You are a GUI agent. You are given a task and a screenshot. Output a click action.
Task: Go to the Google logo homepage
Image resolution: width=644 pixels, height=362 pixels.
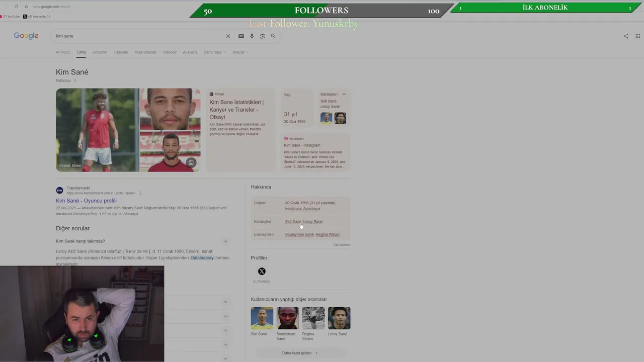tap(26, 36)
